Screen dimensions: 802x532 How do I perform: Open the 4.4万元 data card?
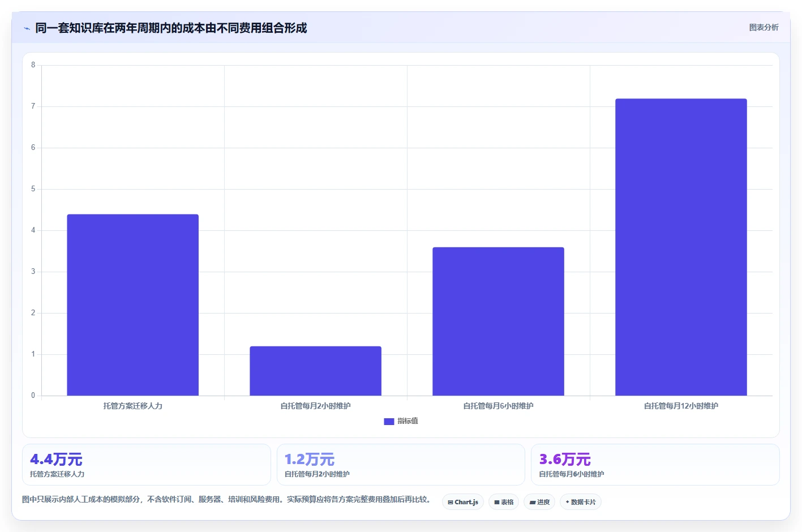coord(147,465)
